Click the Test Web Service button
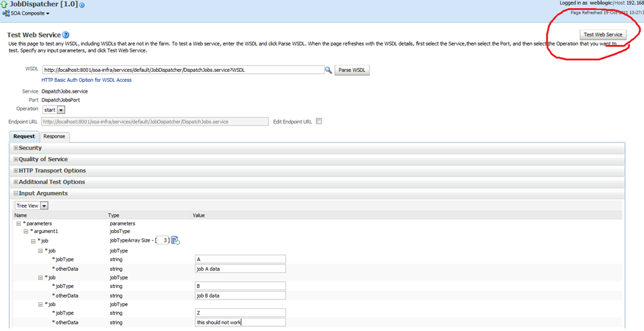The image size is (644, 331). click(603, 35)
